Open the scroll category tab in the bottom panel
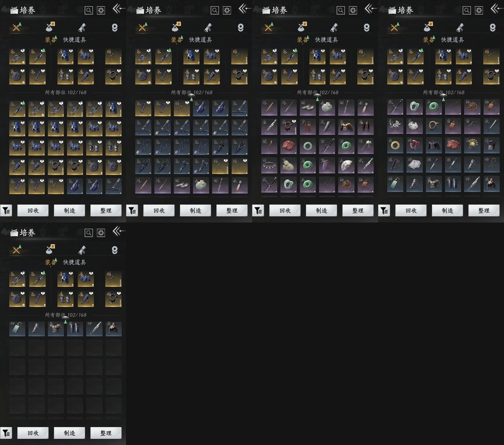Screen dimensions: 504x445 [82, 250]
